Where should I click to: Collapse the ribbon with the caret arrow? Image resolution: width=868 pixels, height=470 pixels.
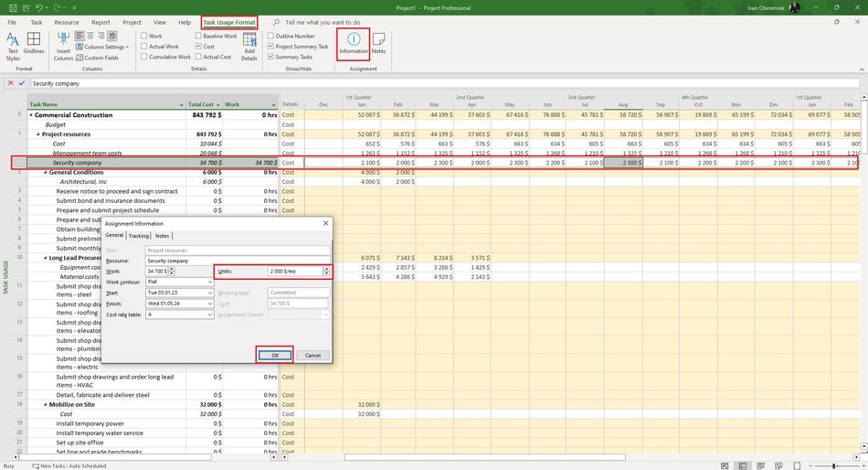click(862, 69)
